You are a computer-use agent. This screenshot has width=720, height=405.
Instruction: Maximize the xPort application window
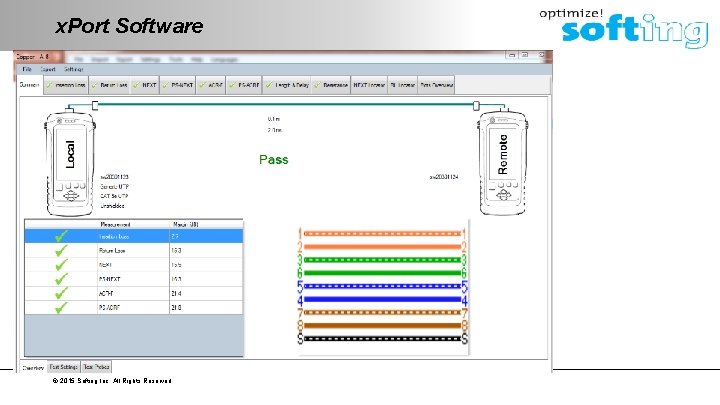point(525,55)
